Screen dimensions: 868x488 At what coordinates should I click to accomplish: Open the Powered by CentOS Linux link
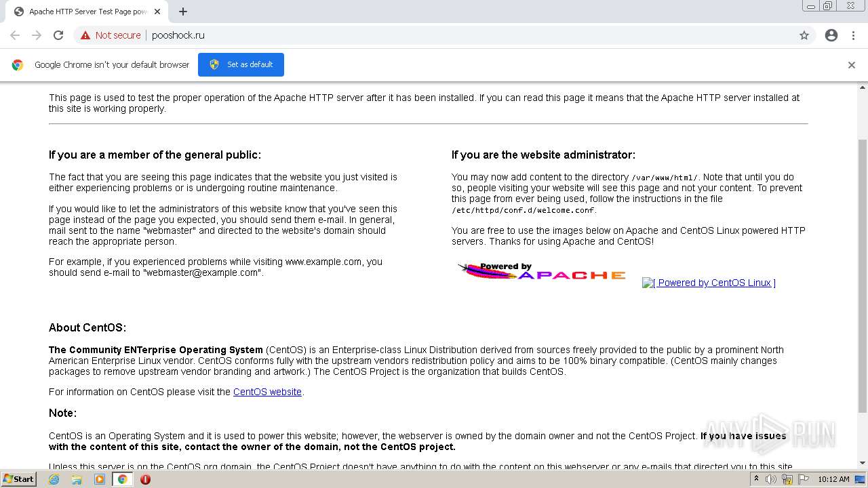709,283
